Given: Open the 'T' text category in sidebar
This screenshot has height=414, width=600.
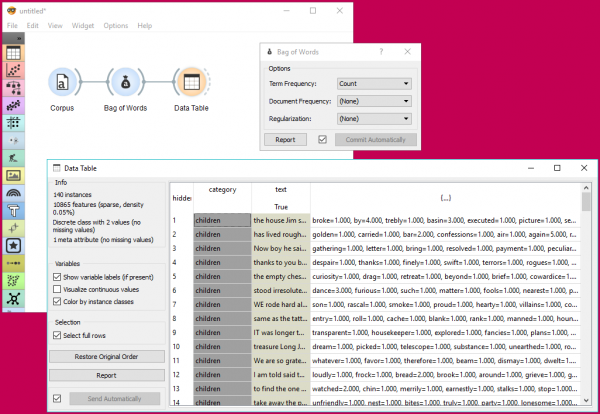Looking at the screenshot, I should 14,210.
